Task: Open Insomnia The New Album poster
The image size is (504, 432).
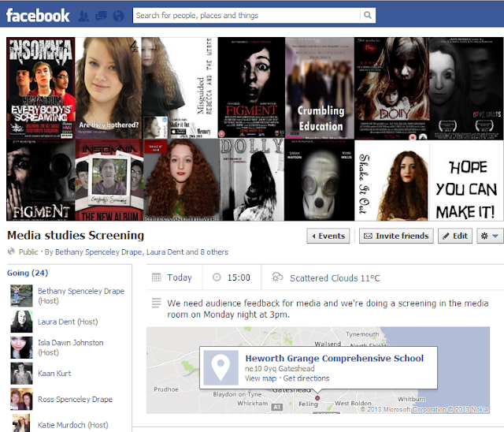Action: [109, 181]
